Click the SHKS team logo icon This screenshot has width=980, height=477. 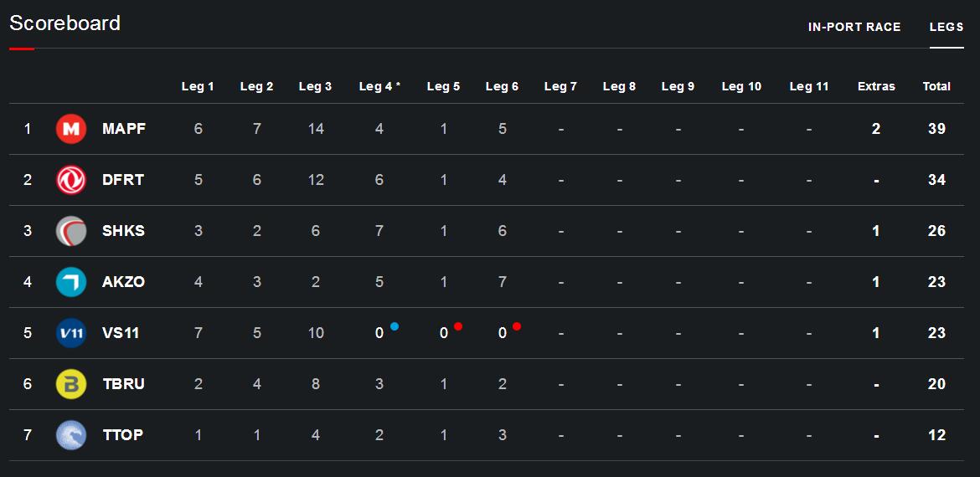(x=71, y=231)
